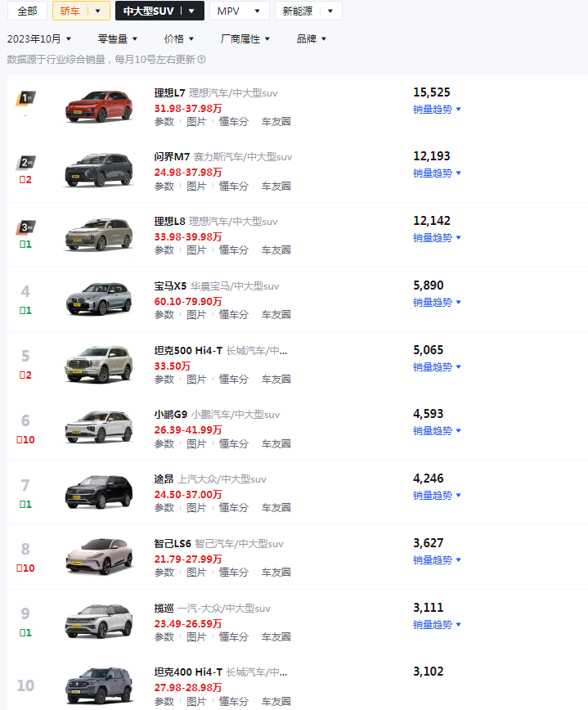Expand the 价格 filter dropdown
The width and height of the screenshot is (588, 710).
179,39
